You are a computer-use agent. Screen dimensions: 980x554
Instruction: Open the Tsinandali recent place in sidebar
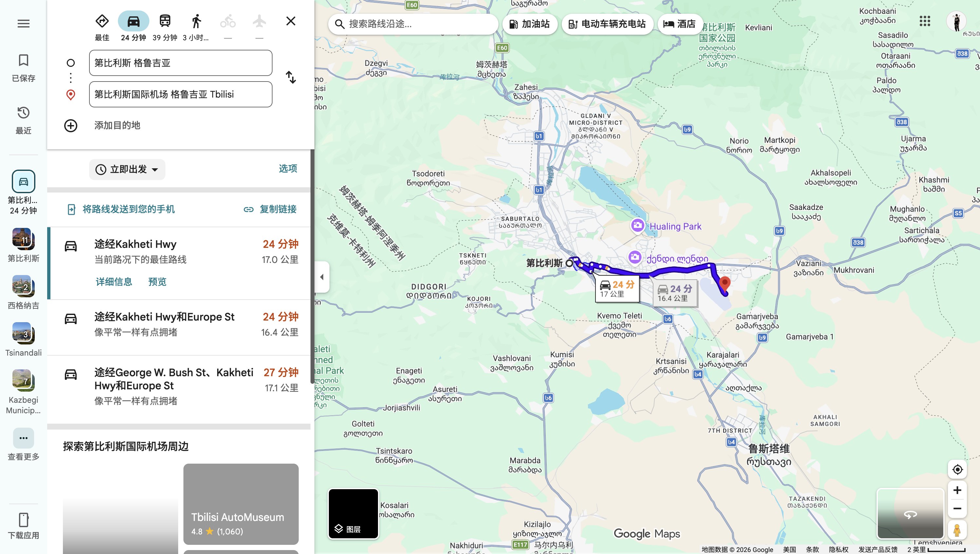23,340
